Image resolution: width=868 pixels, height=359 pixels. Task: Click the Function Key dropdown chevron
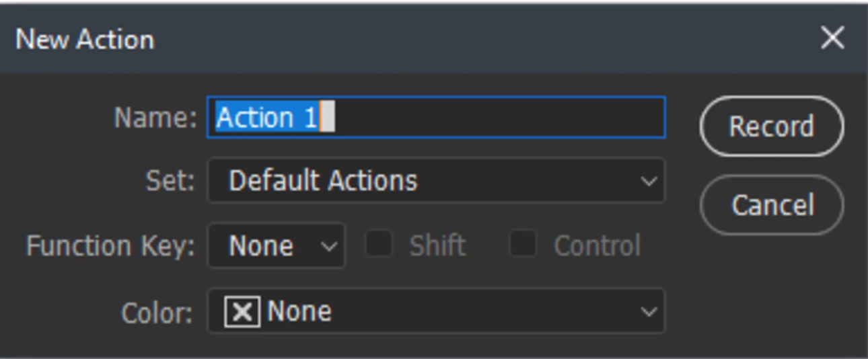(x=329, y=247)
